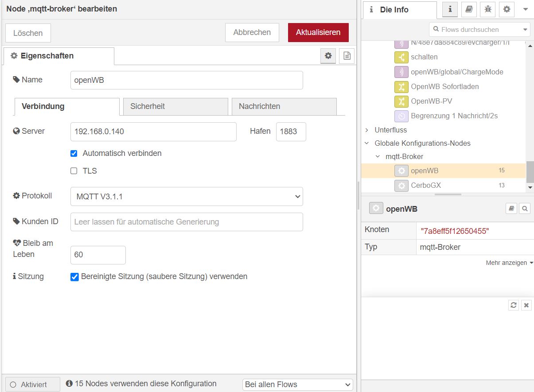
Task: Click the Kunden ID input field
Action: tap(187, 222)
